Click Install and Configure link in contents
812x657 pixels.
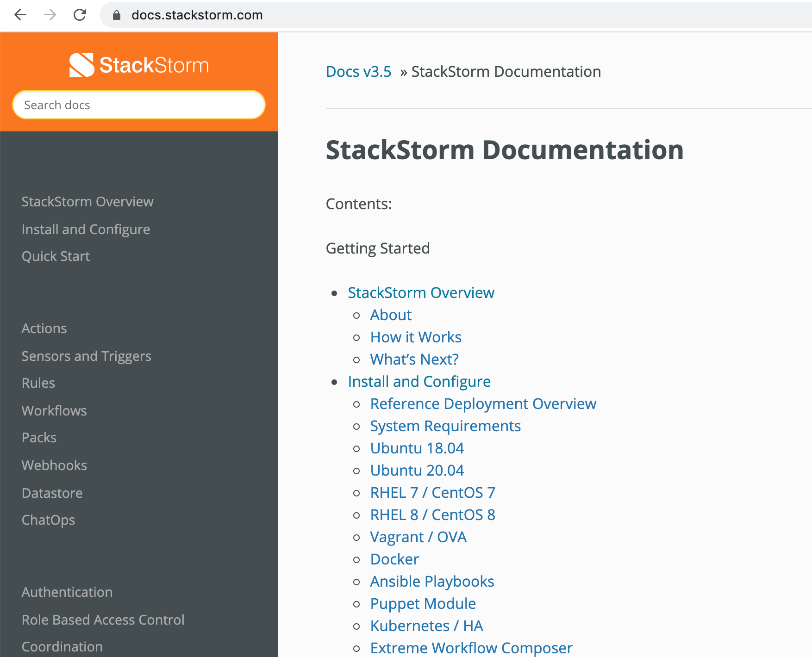point(419,382)
